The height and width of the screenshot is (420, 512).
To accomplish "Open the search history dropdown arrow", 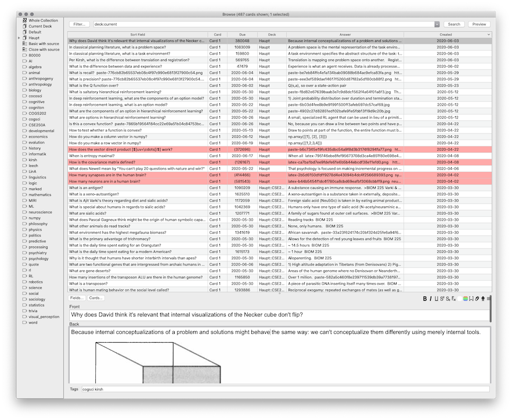I will point(437,24).
